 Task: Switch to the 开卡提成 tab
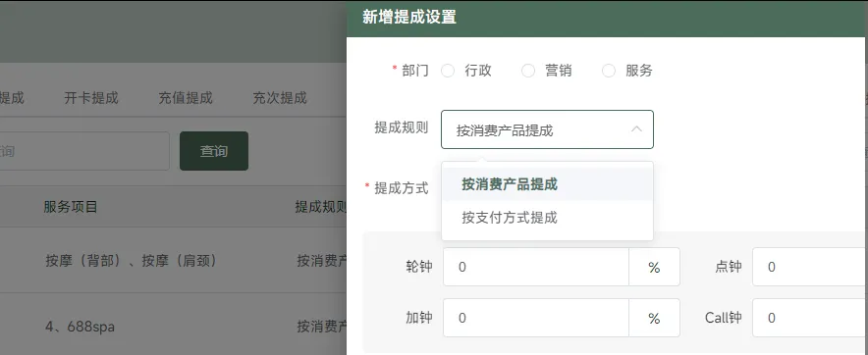pyautogui.click(x=91, y=98)
